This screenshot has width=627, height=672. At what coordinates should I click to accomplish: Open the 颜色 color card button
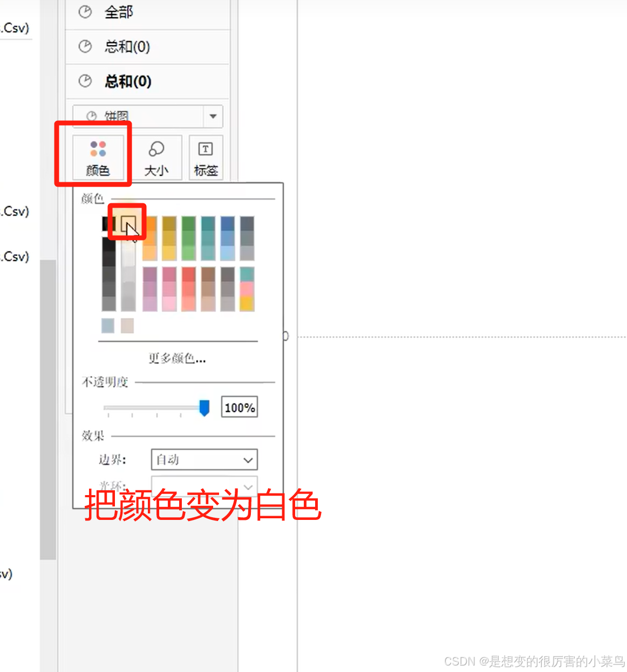[98, 157]
